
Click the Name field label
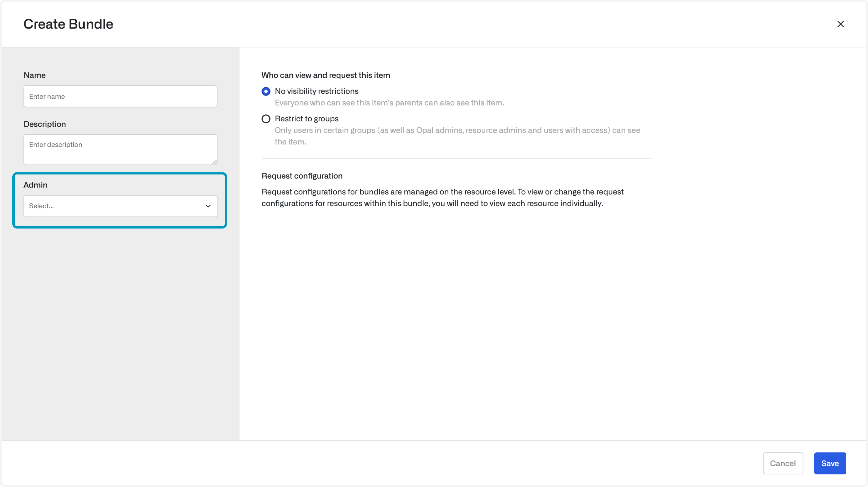(34, 75)
